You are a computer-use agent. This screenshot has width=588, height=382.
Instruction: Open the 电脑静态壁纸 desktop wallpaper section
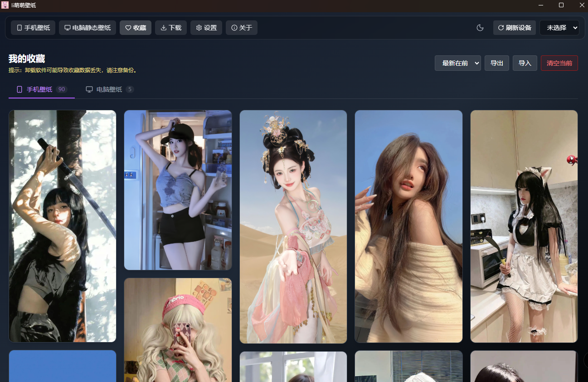tap(87, 28)
